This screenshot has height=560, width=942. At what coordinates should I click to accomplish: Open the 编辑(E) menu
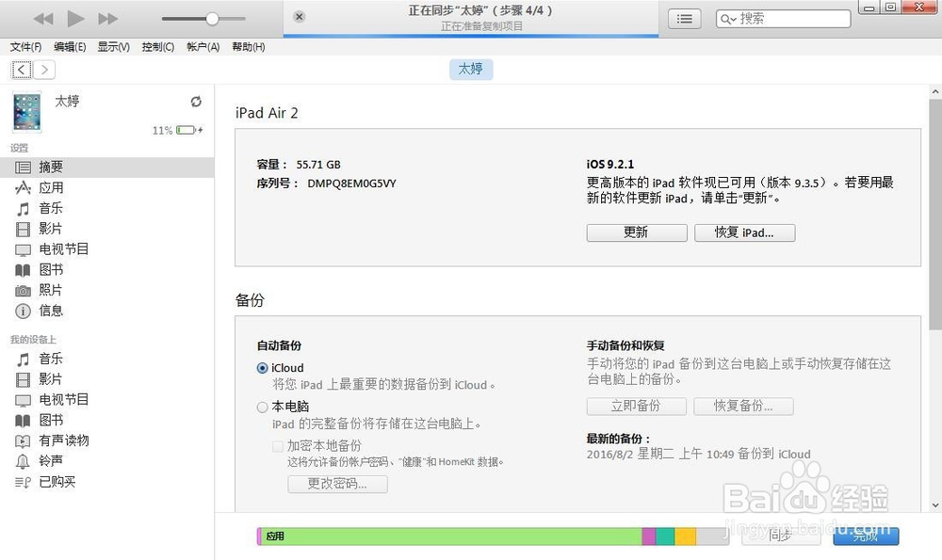tap(70, 47)
